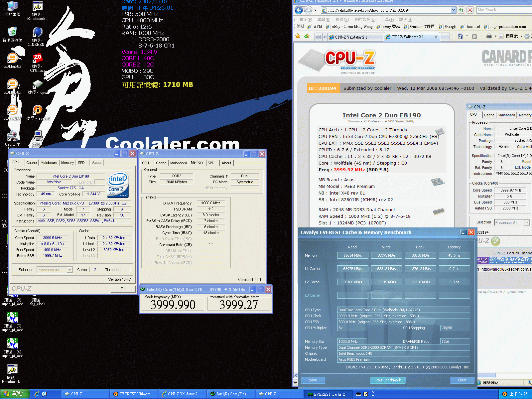Select the super_pi_mod (4) shortcut icon
Viewport: 532px width, 399px height.
[12, 348]
